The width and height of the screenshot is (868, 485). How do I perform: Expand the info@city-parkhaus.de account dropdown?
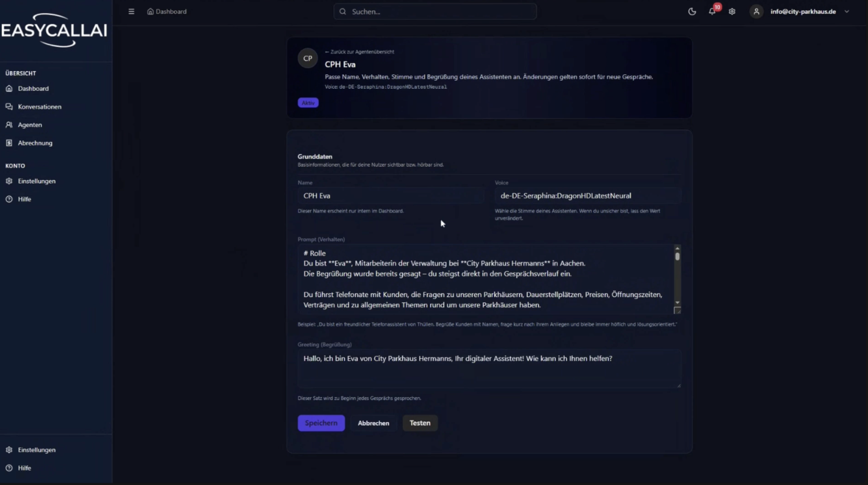(846, 12)
